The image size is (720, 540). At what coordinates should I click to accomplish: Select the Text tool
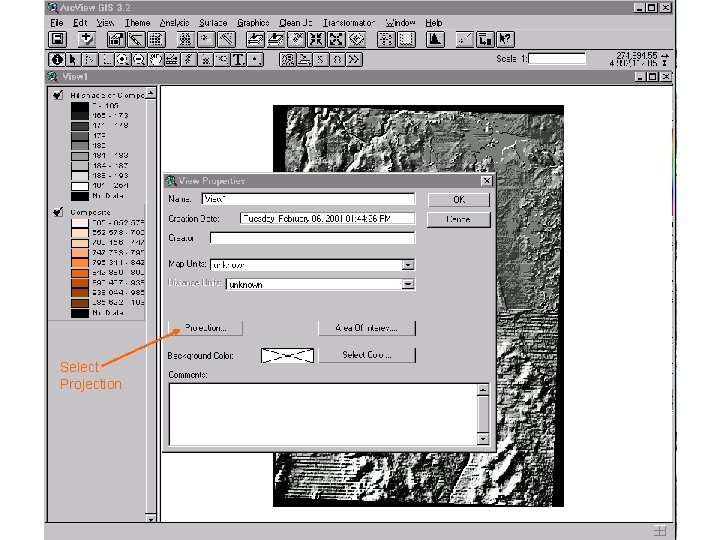click(x=238, y=60)
